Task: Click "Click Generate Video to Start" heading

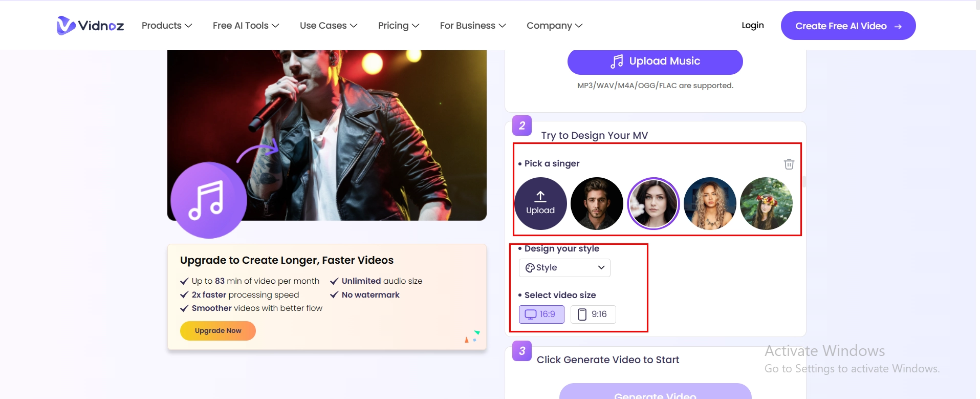Action: click(x=608, y=360)
